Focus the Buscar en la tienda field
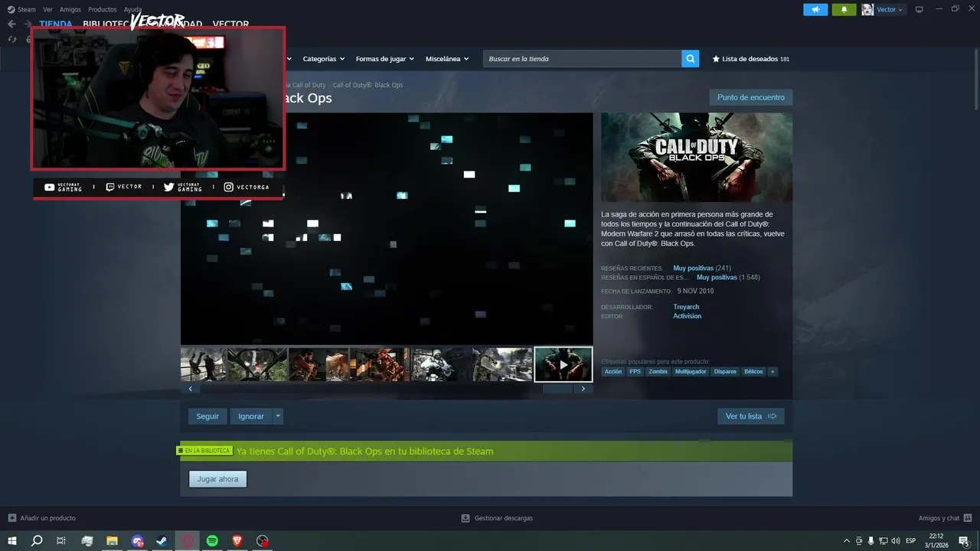This screenshot has width=980, height=551. (x=582, y=59)
